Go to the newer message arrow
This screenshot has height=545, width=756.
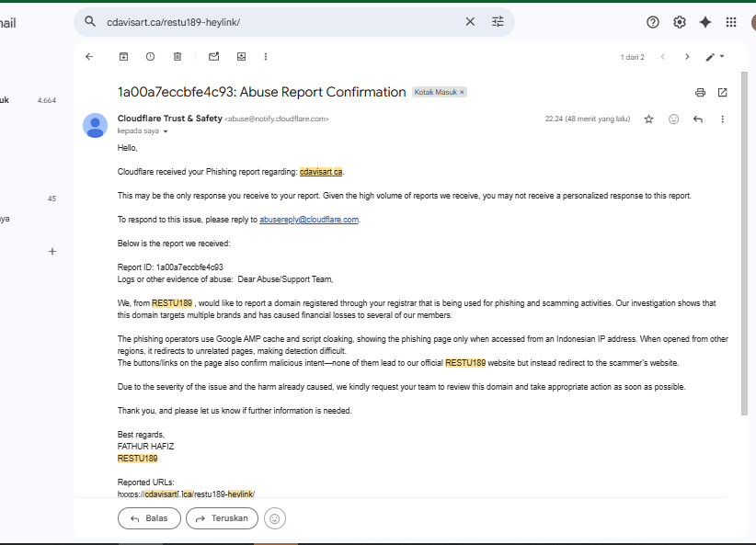(663, 57)
